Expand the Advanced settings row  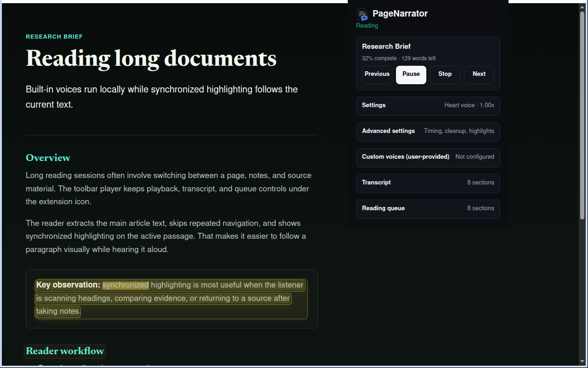(x=428, y=132)
